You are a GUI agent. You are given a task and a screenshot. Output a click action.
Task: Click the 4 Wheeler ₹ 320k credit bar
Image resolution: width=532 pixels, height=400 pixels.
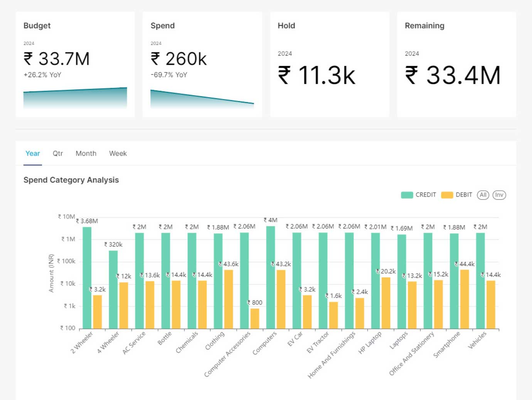point(113,289)
